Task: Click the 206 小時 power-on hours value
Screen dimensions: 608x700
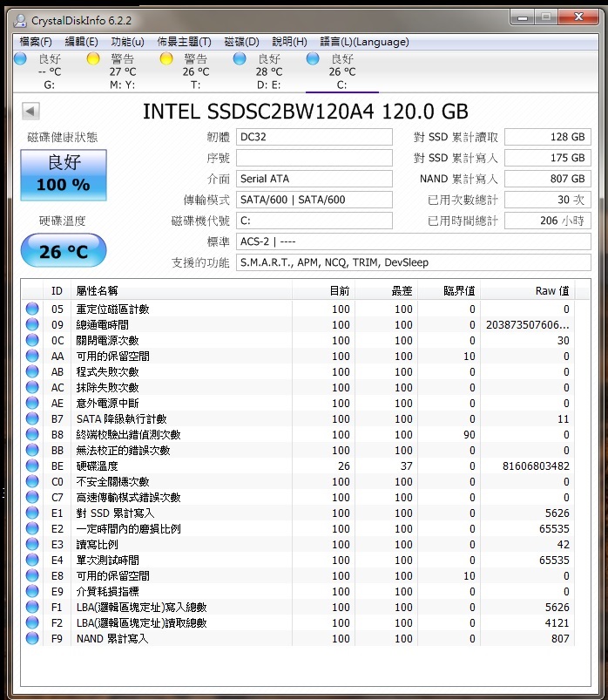Action: pos(548,221)
